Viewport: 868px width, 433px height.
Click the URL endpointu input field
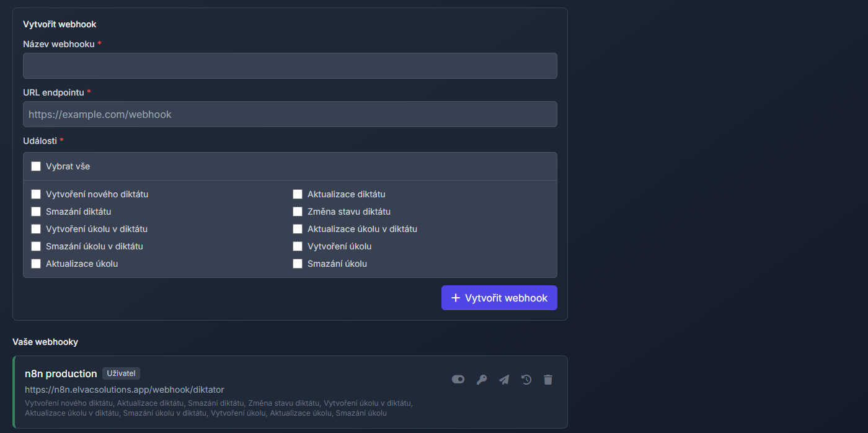pyautogui.click(x=290, y=114)
